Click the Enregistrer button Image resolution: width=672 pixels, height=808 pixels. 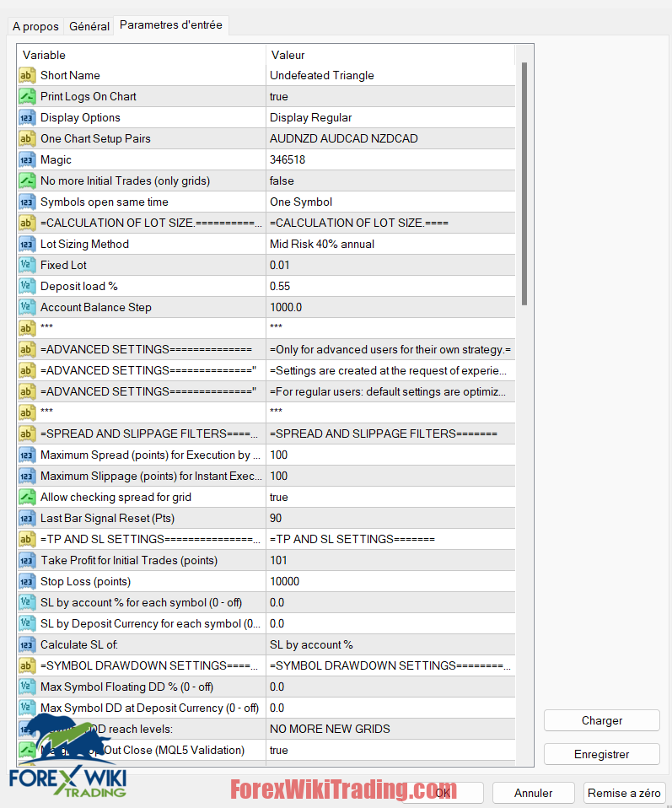click(x=602, y=754)
